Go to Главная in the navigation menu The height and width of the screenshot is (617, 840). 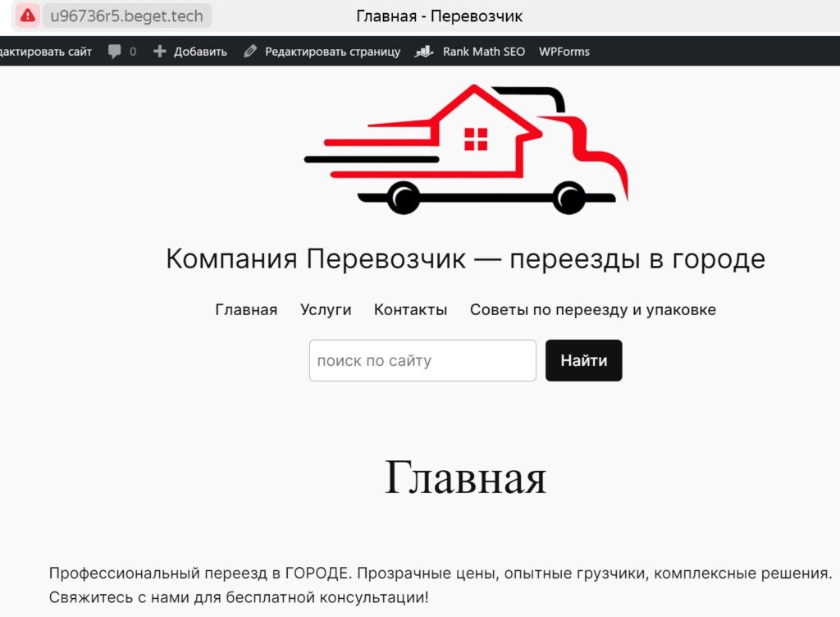point(246,309)
